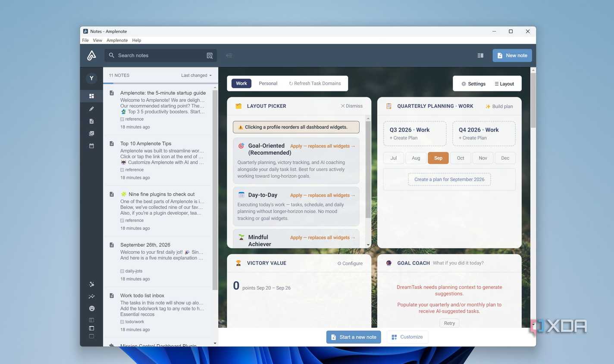Open dashboard Settings
This screenshot has width=614, height=364.
473,84
